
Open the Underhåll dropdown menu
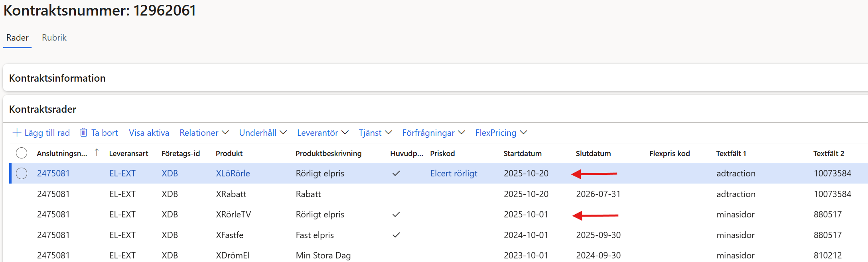262,133
